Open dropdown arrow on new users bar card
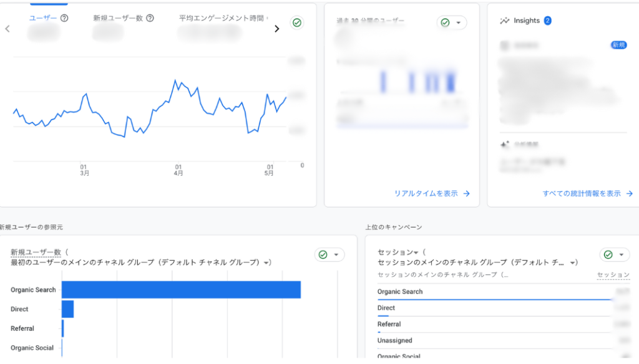Screen dimensions: 639x364 tap(336, 255)
